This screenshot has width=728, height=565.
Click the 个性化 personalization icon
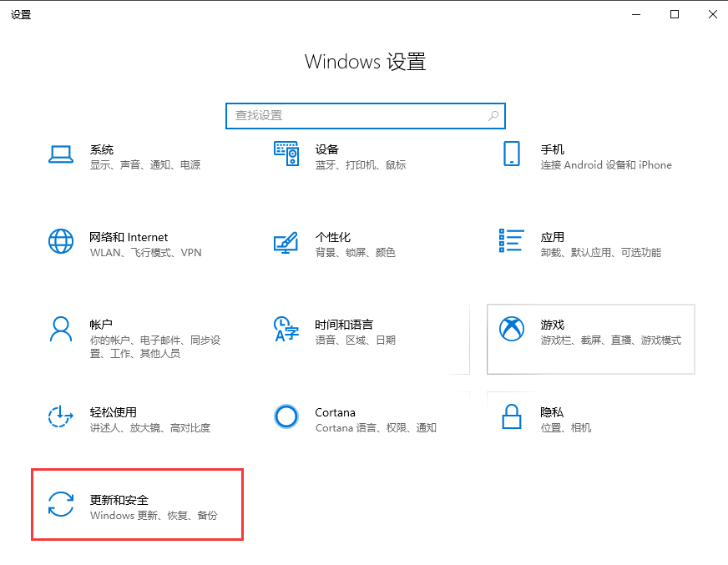pos(286,242)
